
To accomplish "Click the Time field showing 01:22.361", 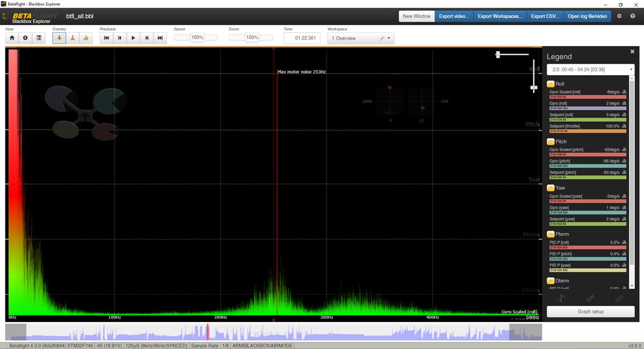I will coord(302,38).
